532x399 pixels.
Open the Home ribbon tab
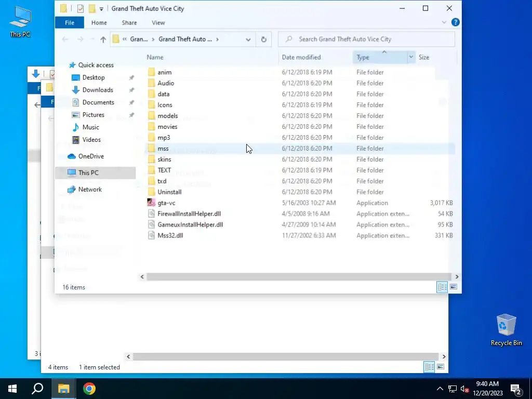[x=99, y=23]
